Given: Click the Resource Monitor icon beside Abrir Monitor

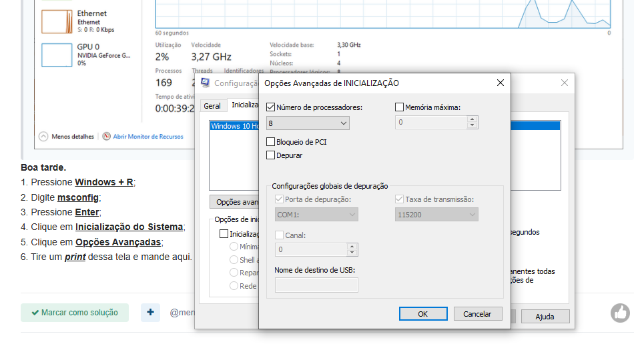Looking at the screenshot, I should tap(106, 136).
